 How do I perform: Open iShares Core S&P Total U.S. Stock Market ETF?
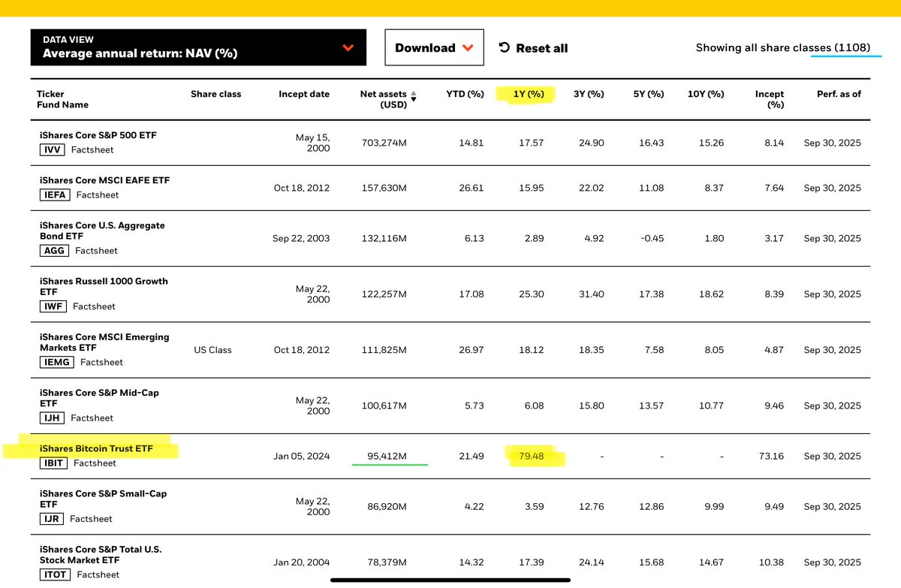[x=101, y=554]
